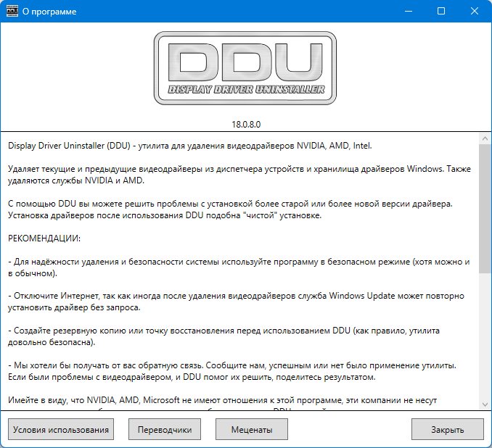Click the line beginning 'Для надёжности удаления'
The height and width of the screenshot is (448, 492).
(239, 262)
